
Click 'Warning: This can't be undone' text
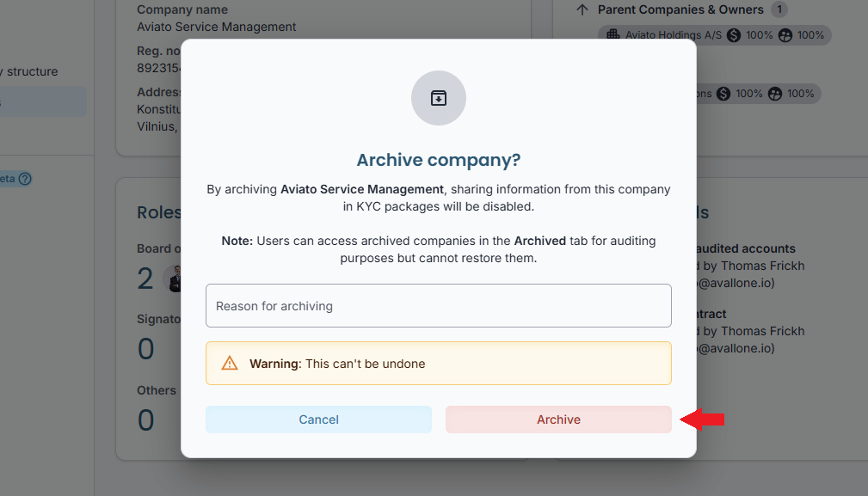pyautogui.click(x=337, y=364)
